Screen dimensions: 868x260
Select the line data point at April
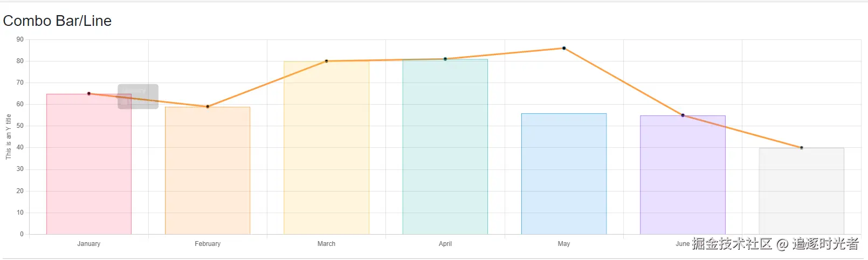pos(445,59)
